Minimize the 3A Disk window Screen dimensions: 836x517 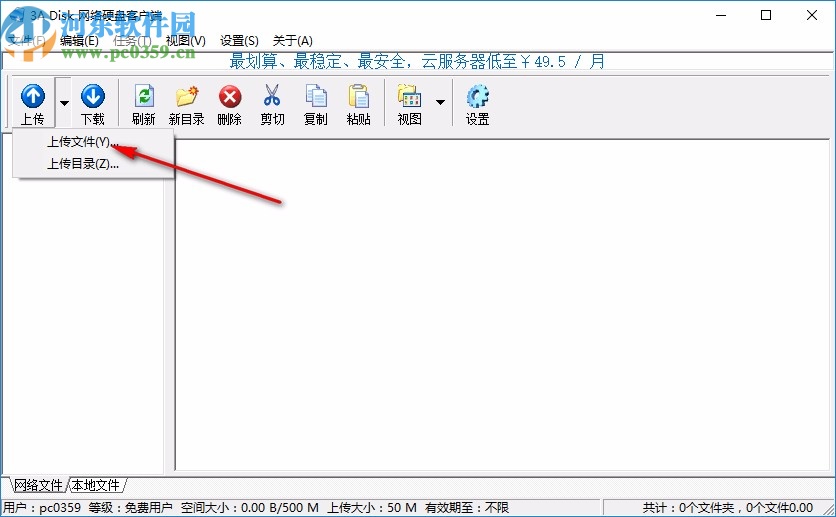(x=721, y=15)
